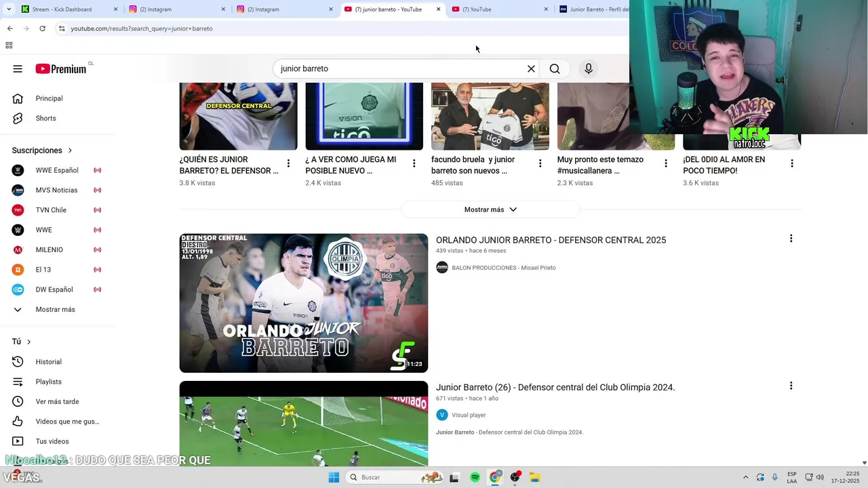Switch to the Junior Barreto - Perfil tab
Image resolution: width=868 pixels, height=488 pixels.
[593, 9]
